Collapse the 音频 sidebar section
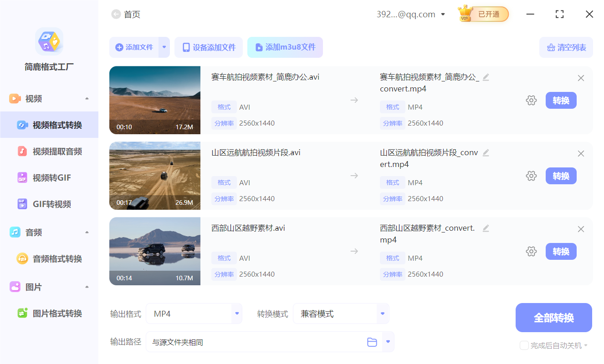This screenshot has height=364, width=604. pos(87,232)
